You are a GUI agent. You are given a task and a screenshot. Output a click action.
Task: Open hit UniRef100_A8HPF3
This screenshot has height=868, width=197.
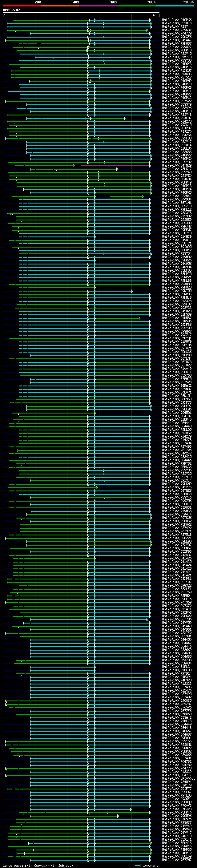pos(177,50)
